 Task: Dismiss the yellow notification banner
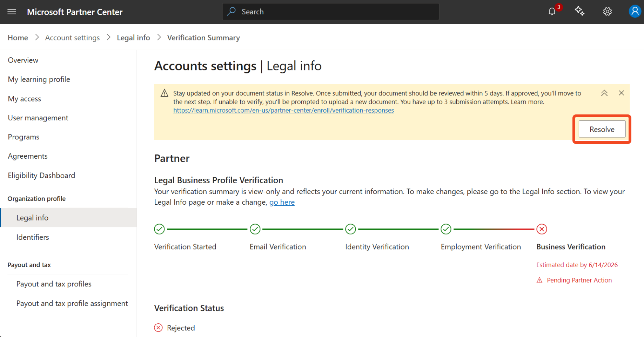(x=621, y=93)
